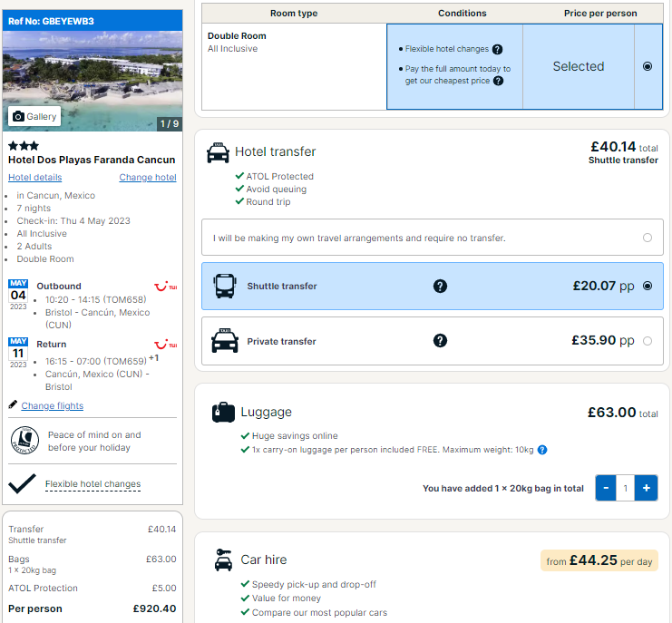Click the 16:15 - 07:00 (TOM659) flight time
The width and height of the screenshot is (672, 623).
click(96, 361)
